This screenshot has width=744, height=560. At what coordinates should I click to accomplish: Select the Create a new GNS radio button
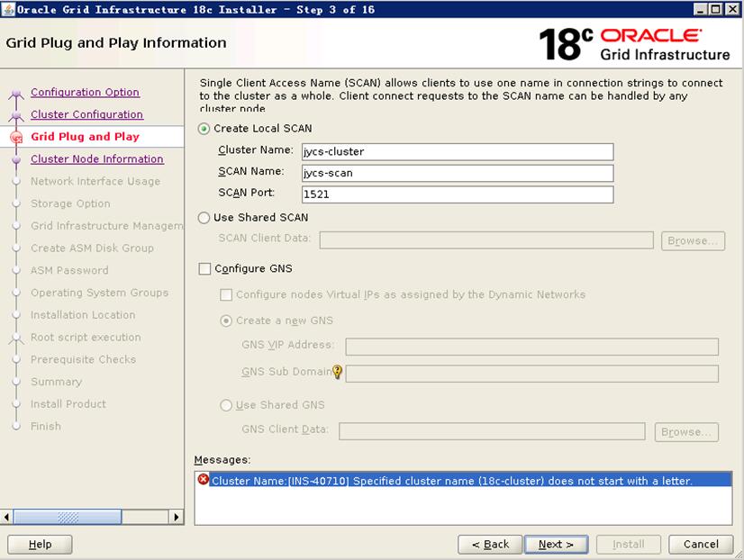tap(226, 321)
